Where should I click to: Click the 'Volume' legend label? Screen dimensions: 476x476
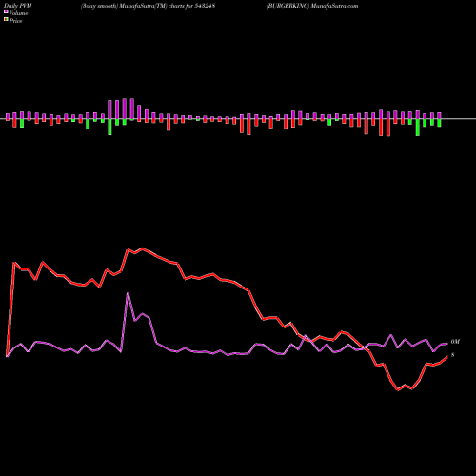[x=18, y=13]
